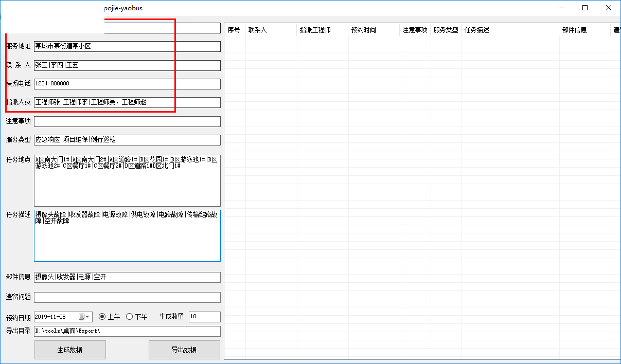Maximize the application window

(x=585, y=8)
